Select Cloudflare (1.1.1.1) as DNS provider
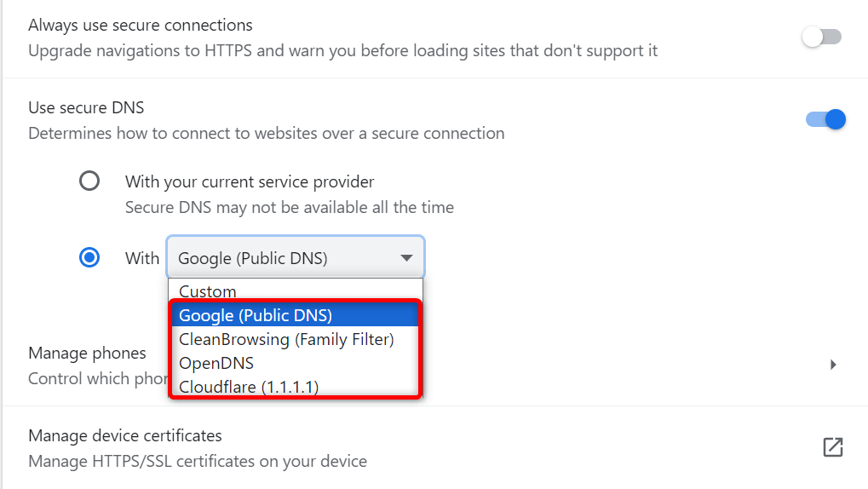This screenshot has width=868, height=489. click(249, 387)
